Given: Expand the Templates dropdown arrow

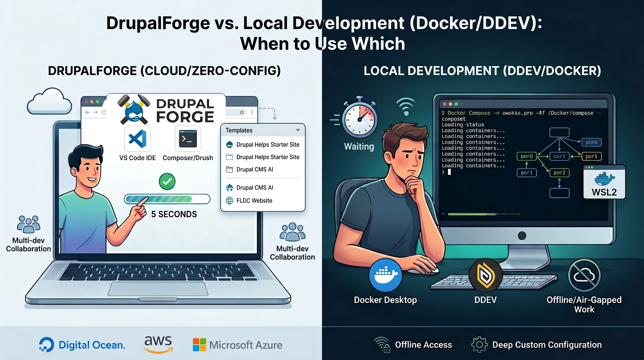Looking at the screenshot, I should [298, 130].
